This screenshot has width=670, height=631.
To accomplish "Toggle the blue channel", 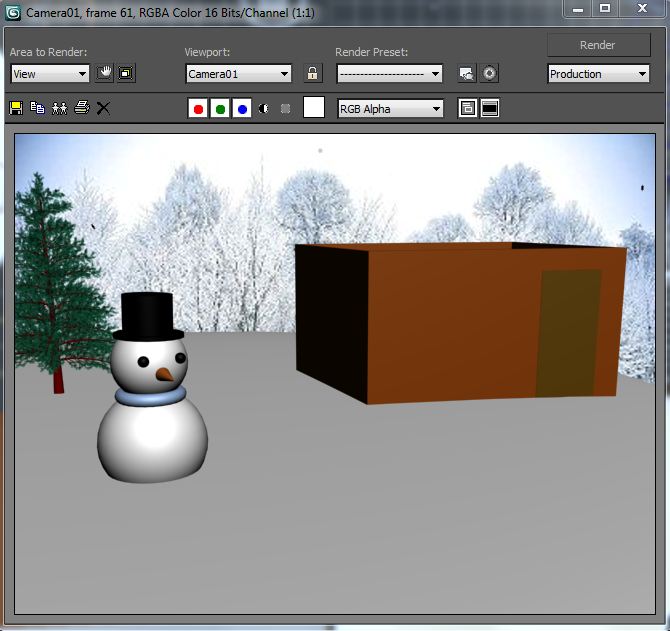I will click(x=242, y=109).
